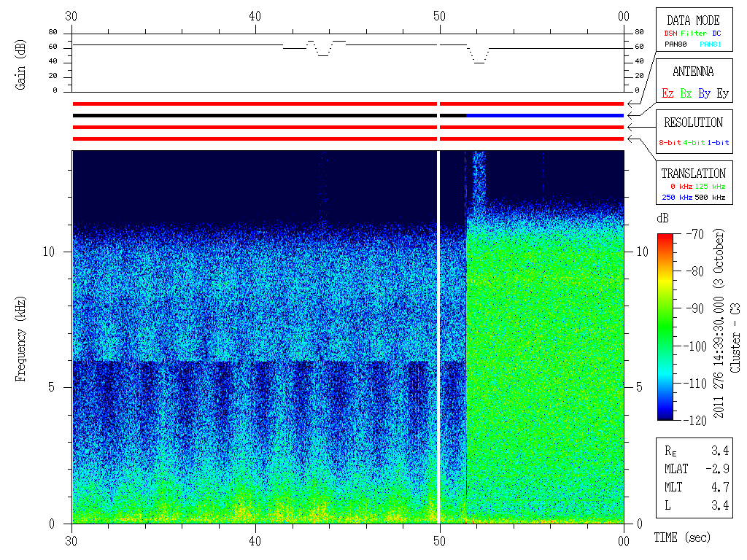Select the red DSN label

[x=670, y=34]
